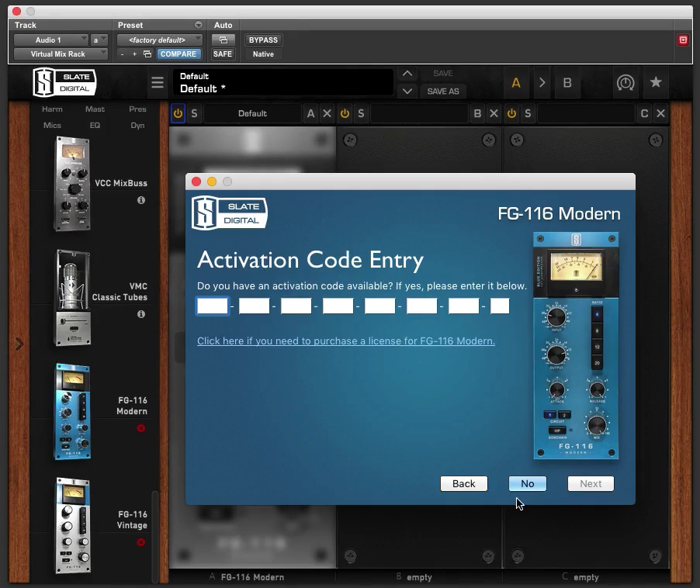Toggle the COMPARE button
This screenshot has height=588, width=700.
(x=178, y=54)
